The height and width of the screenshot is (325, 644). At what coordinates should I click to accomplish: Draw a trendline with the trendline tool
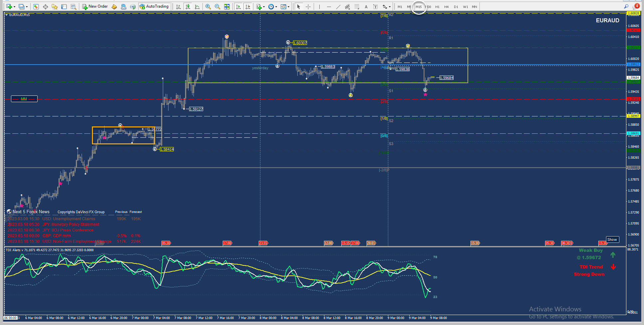pyautogui.click(x=338, y=7)
